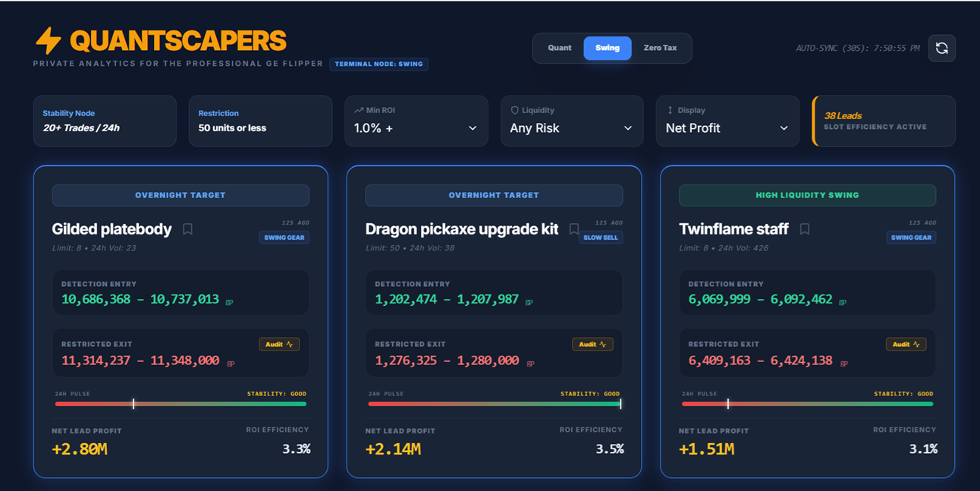
Task: Click the Quantscapers lightning bolt logo
Action: click(49, 41)
